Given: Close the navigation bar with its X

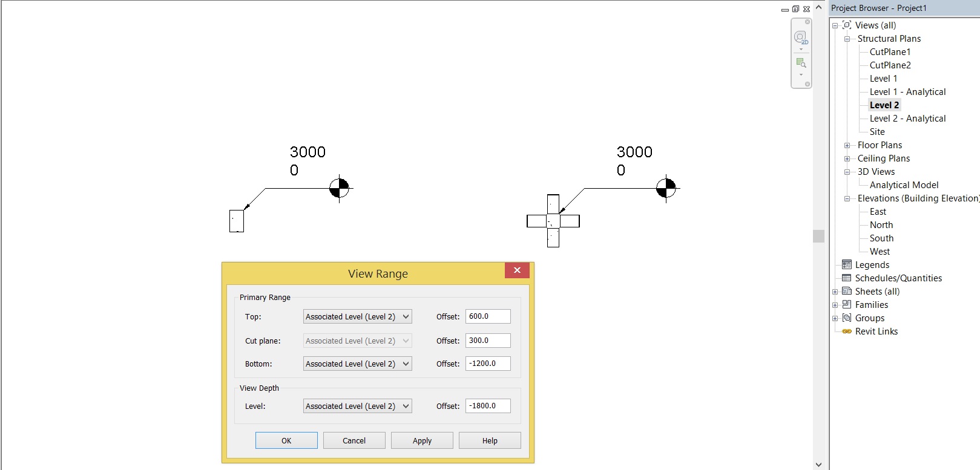Looking at the screenshot, I should tap(807, 22).
